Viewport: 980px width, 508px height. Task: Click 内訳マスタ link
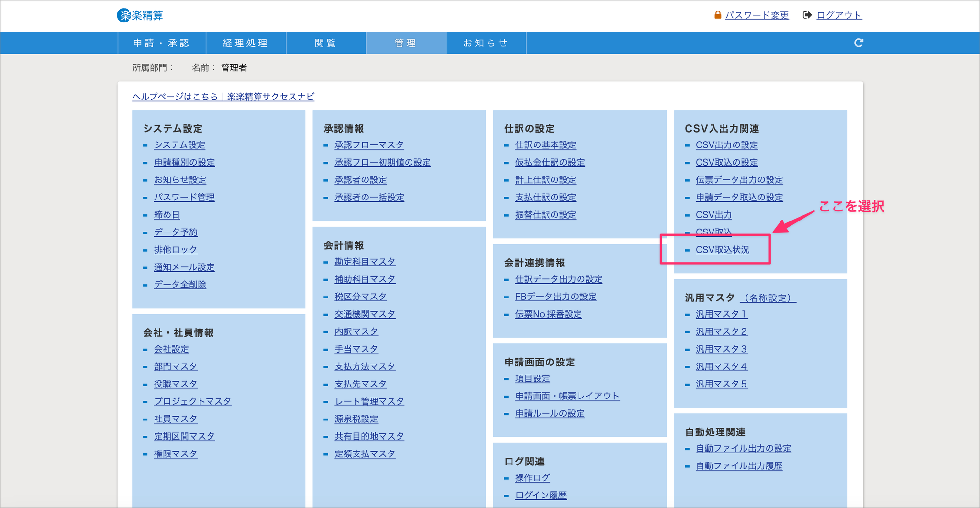coord(356,331)
